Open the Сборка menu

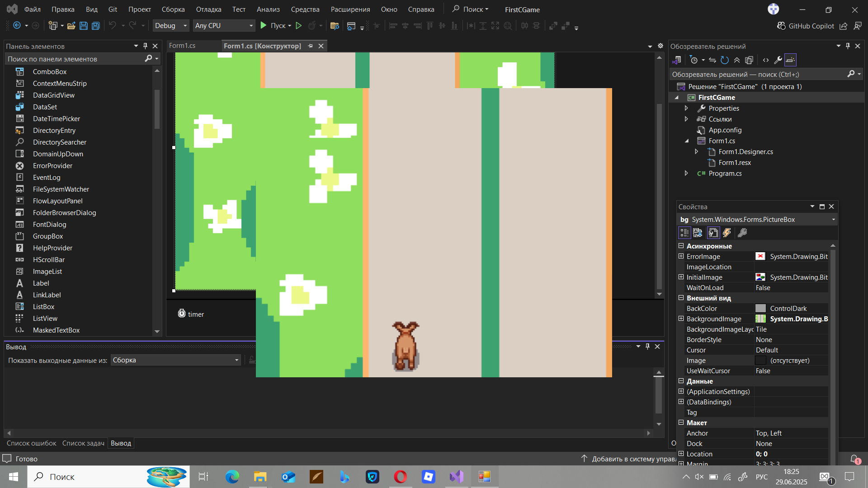(173, 9)
